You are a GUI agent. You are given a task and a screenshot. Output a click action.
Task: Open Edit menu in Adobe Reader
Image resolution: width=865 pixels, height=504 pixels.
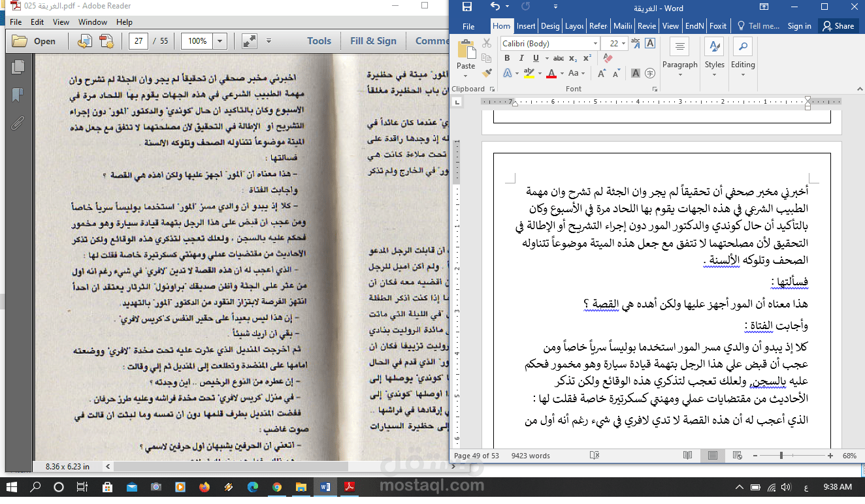click(x=37, y=22)
